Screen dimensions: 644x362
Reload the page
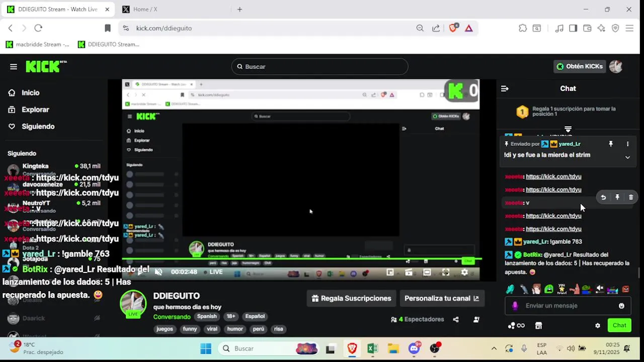pos(38,28)
